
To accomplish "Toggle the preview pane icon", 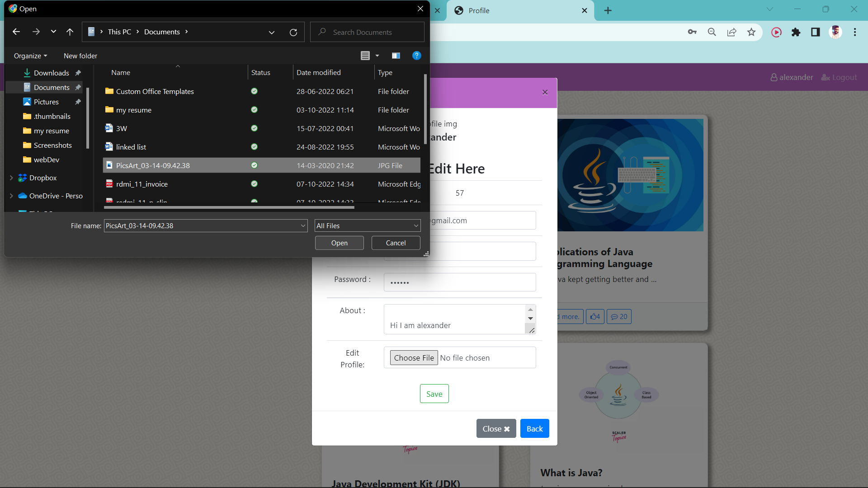I will 396,55.
